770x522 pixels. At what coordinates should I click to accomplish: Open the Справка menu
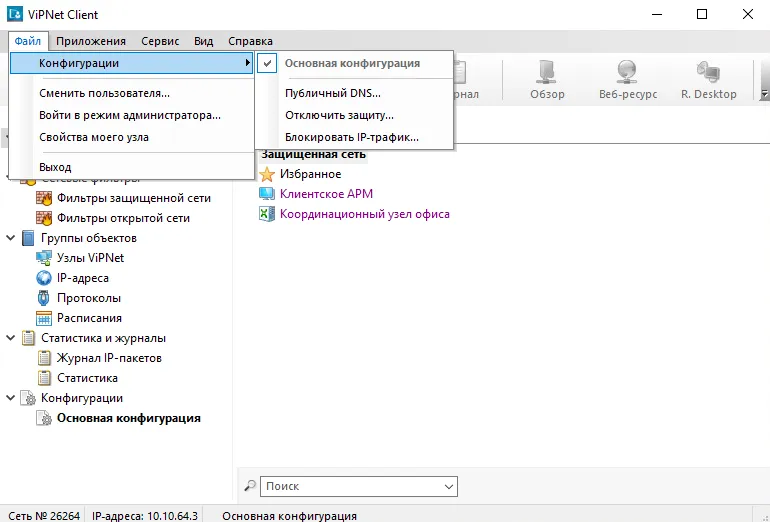click(250, 41)
